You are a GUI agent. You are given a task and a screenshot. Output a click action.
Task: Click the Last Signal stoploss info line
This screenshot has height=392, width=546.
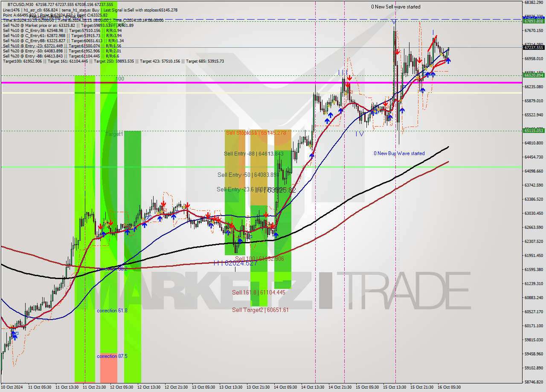[140, 10]
